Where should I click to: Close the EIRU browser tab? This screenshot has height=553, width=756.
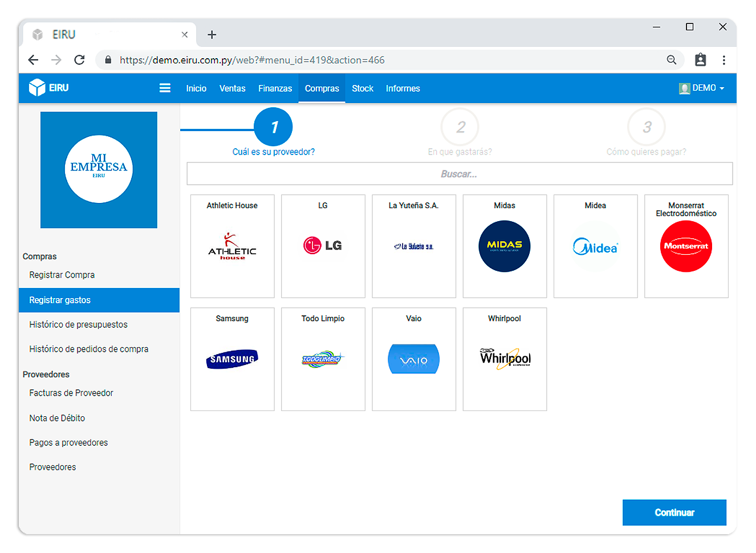pyautogui.click(x=185, y=35)
